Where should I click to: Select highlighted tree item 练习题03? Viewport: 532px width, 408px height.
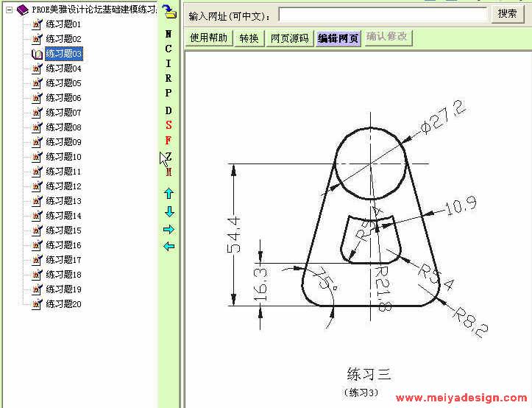(x=64, y=54)
